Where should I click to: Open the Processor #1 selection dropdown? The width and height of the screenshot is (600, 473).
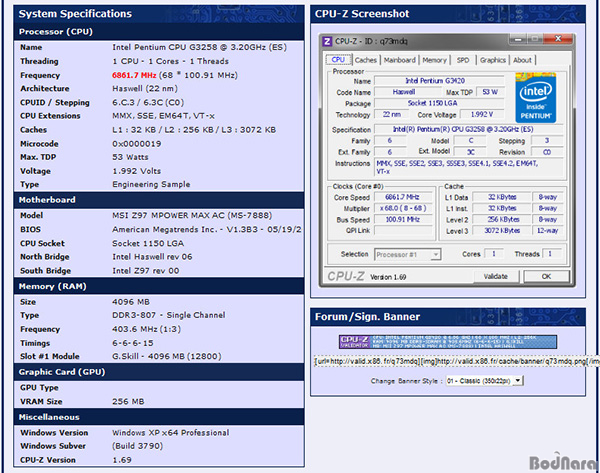click(x=408, y=254)
